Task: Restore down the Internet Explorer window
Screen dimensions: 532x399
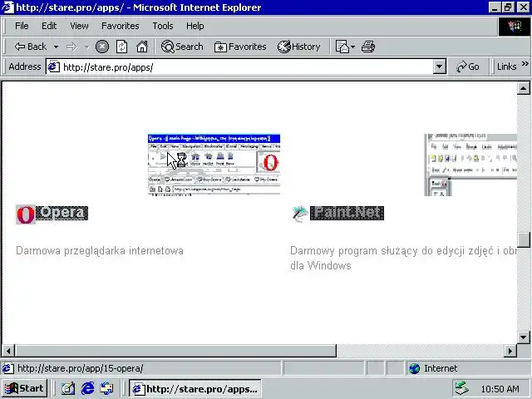Action: [508, 7]
